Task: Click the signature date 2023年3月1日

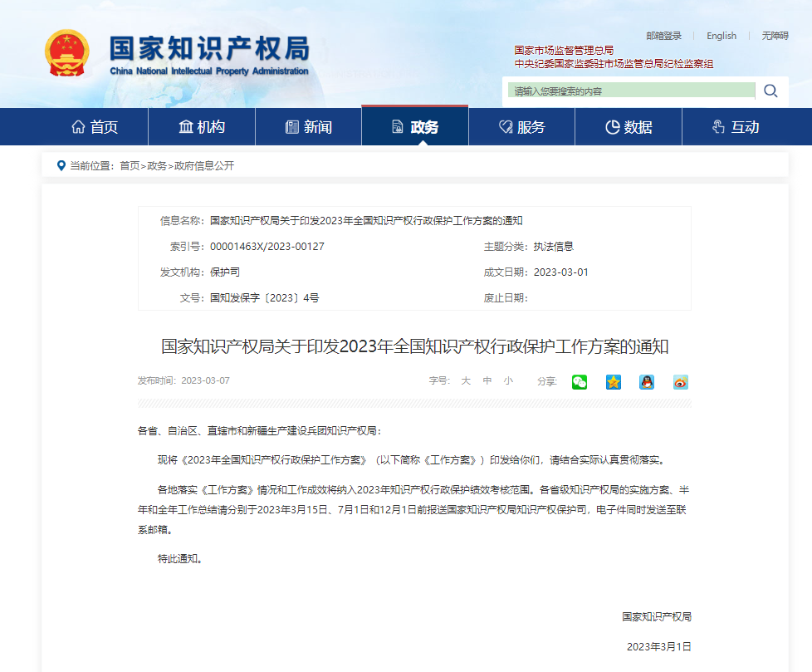Action: pos(658,646)
